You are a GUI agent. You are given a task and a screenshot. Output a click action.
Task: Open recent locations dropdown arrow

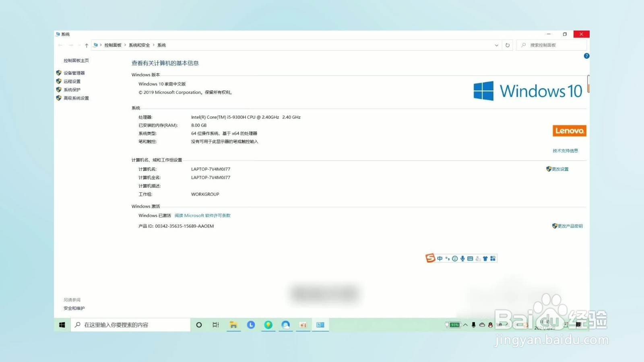[79, 45]
